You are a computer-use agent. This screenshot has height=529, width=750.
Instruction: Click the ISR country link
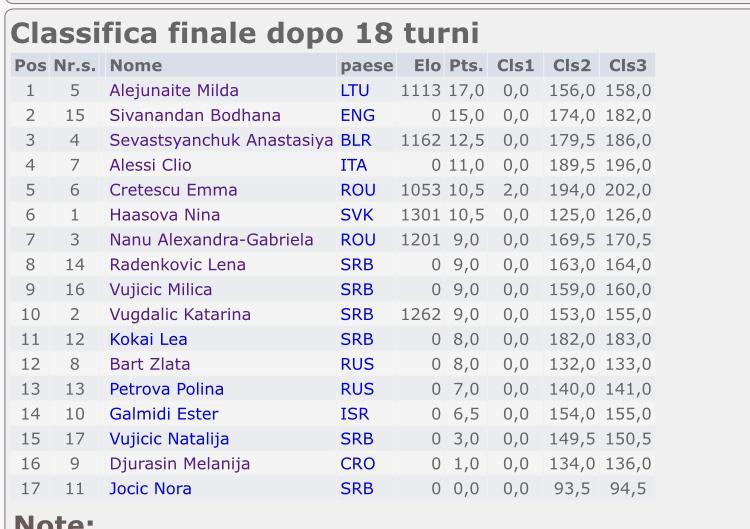[353, 414]
